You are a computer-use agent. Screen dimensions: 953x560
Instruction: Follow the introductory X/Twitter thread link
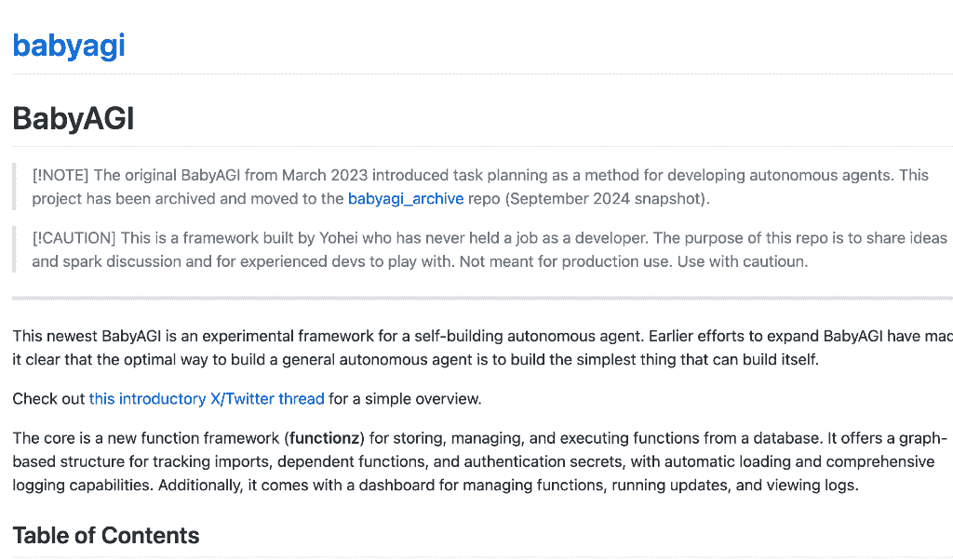[x=207, y=398]
